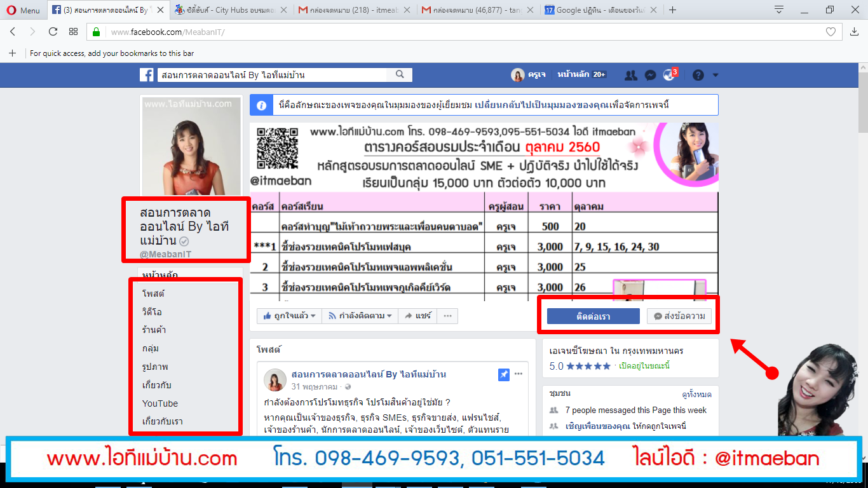Open the help question mark icon
The height and width of the screenshot is (488, 868).
tap(698, 75)
